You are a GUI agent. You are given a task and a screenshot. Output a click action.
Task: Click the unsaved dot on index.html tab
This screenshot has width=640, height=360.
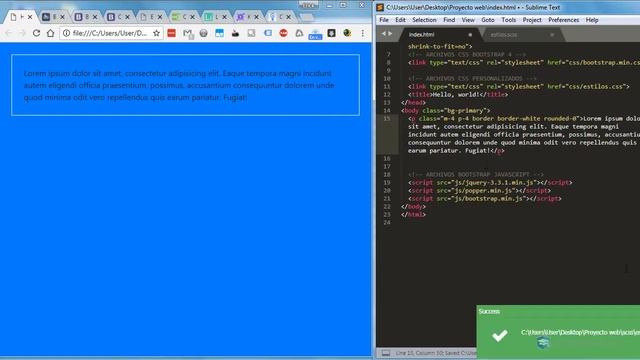click(470, 35)
